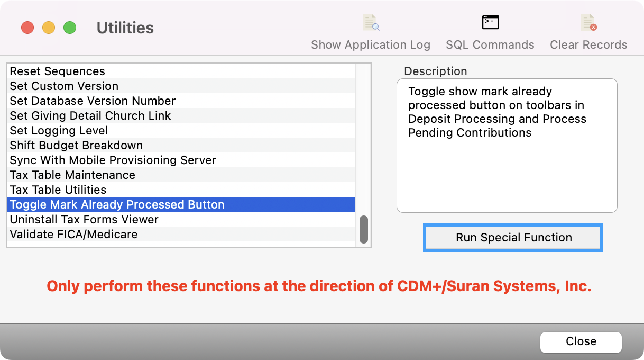644x360 pixels.
Task: Click the red-badged Clear Records document icon
Action: point(587,22)
